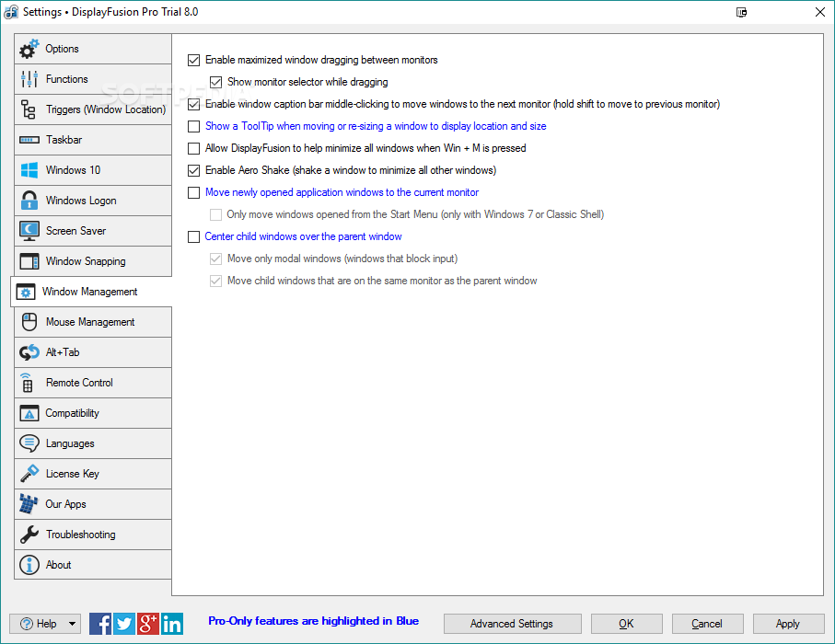Click the Our Apps blue squares icon
This screenshot has height=644, width=835.
pyautogui.click(x=29, y=504)
